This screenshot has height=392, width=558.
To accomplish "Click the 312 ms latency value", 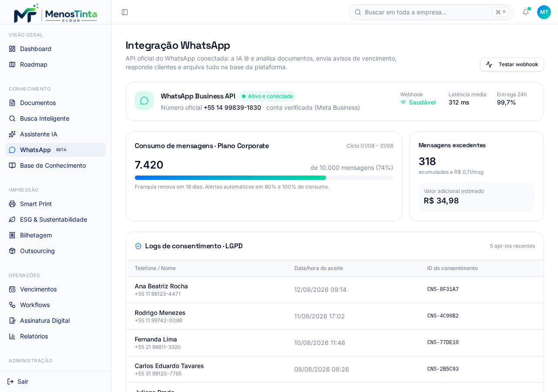I will pyautogui.click(x=459, y=102).
